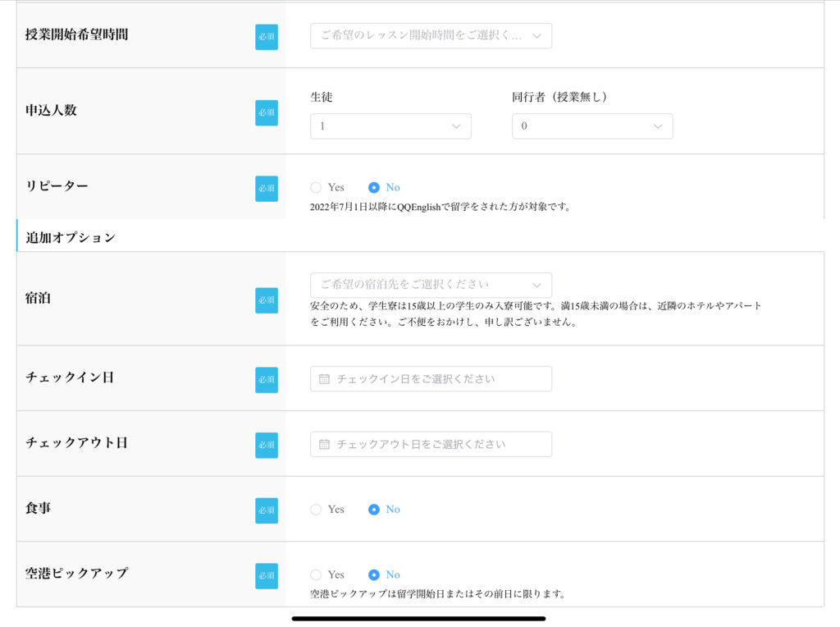Select No for リピーター

pyautogui.click(x=374, y=187)
